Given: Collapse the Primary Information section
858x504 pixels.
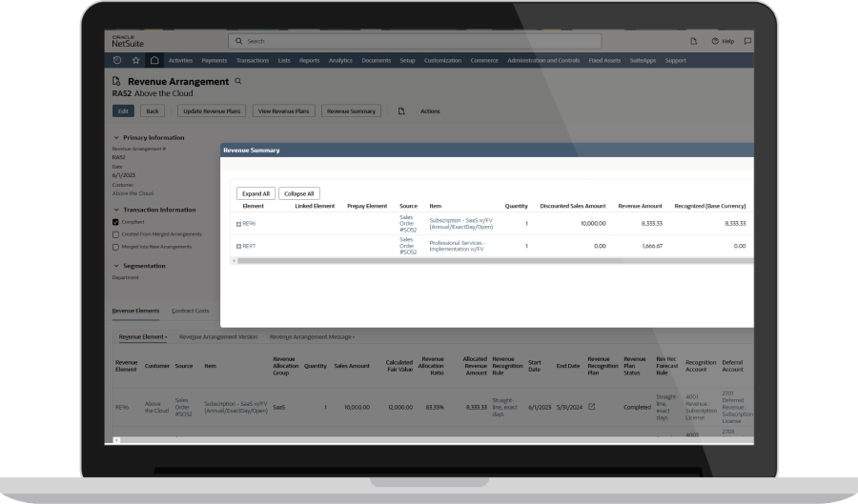Looking at the screenshot, I should pyautogui.click(x=115, y=137).
